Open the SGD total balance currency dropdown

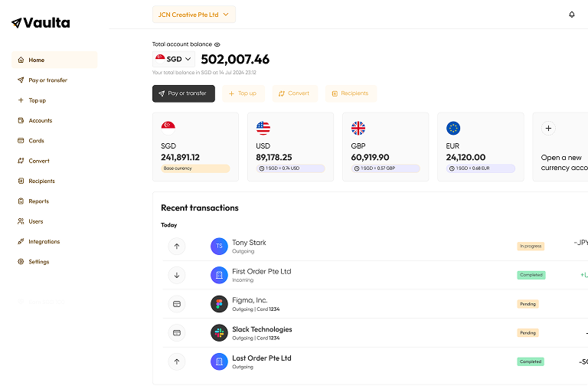[x=174, y=59]
